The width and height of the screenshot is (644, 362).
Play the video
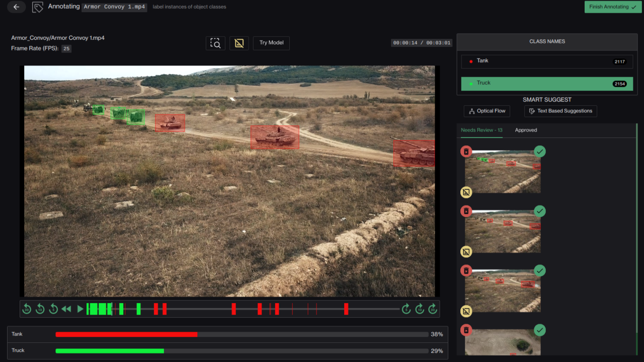click(x=80, y=309)
